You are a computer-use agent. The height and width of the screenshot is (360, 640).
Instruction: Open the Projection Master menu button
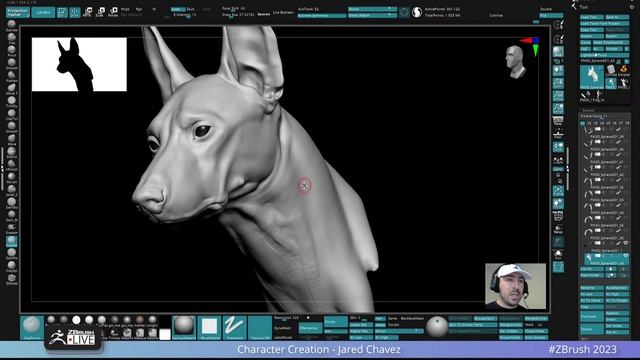coord(18,12)
